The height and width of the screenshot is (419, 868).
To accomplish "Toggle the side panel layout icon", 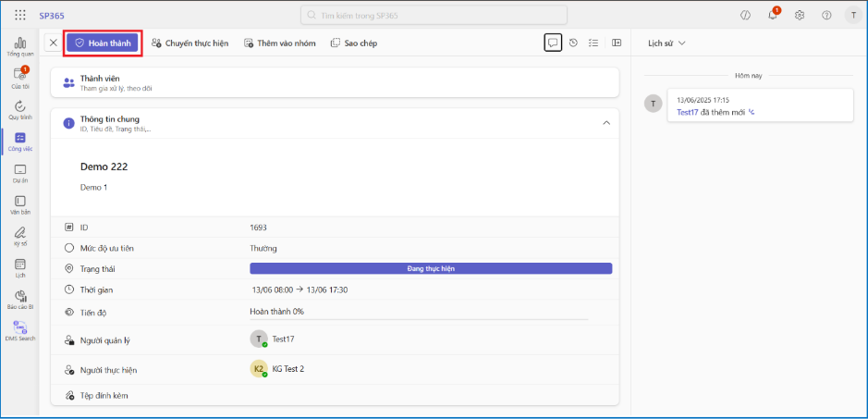I will pyautogui.click(x=617, y=43).
